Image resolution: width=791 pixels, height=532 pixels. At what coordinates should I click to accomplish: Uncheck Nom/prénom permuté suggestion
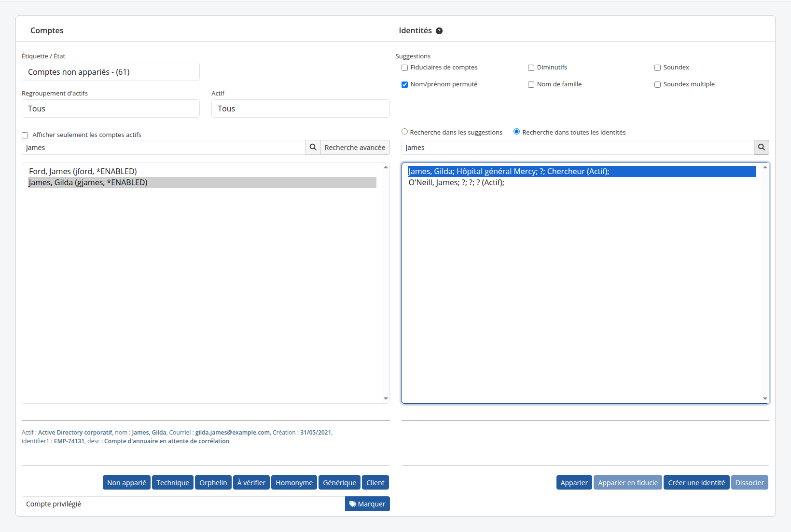pos(405,85)
